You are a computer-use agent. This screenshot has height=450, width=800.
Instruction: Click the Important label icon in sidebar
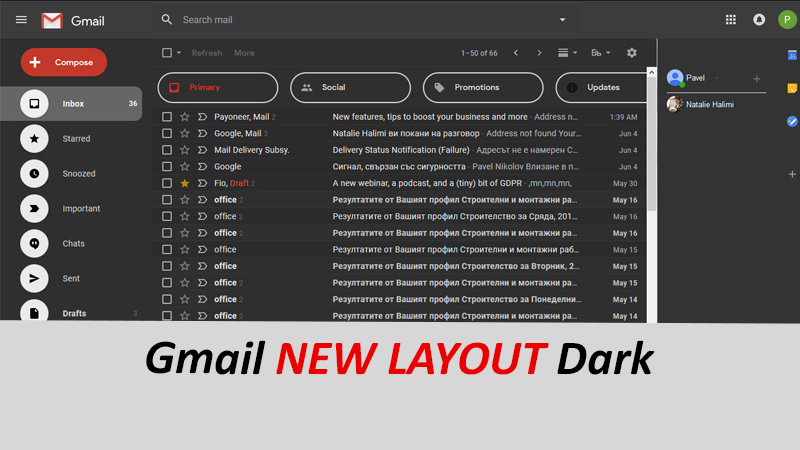tap(34, 208)
